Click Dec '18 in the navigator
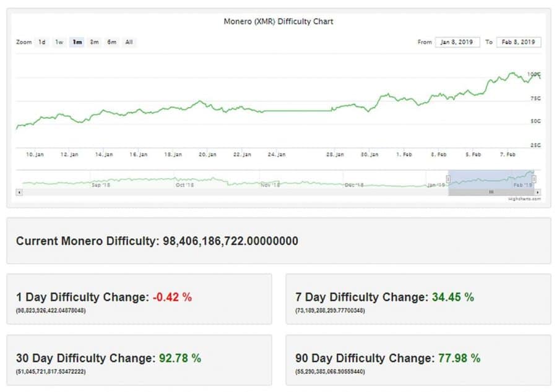Screen dimensions: 557x392 pos(354,185)
